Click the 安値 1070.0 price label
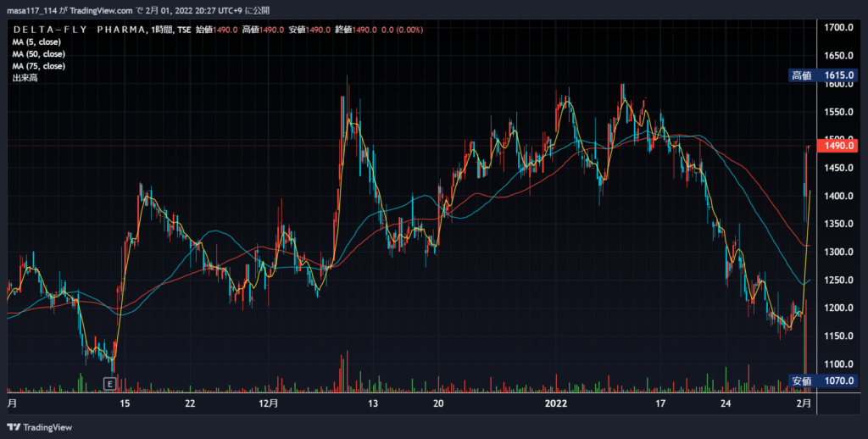 tap(822, 381)
